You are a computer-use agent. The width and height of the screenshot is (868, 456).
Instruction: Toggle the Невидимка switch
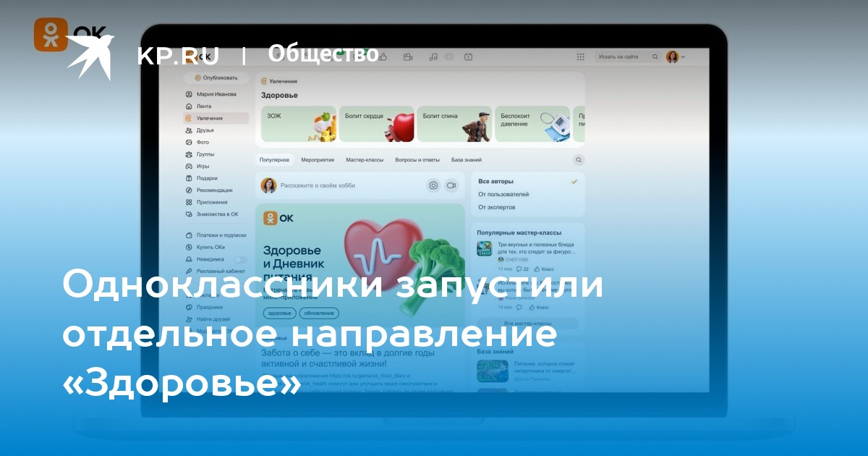(x=239, y=259)
